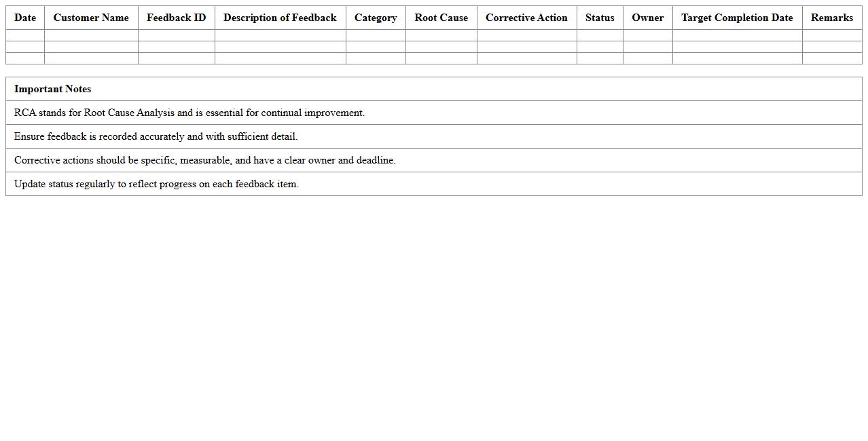The height and width of the screenshot is (441, 868).
Task: Select the Description of Feedback header
Action: pos(280,18)
